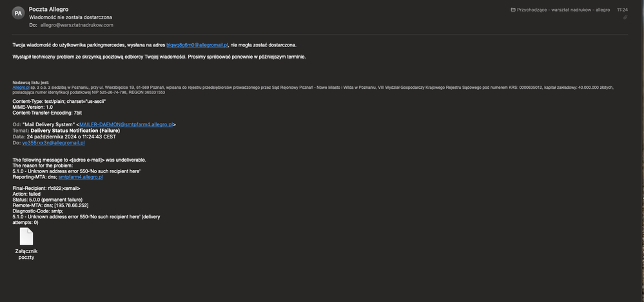The height and width of the screenshot is (302, 644).
Task: Open the Allegro.pl link in footer
Action: pyautogui.click(x=21, y=88)
